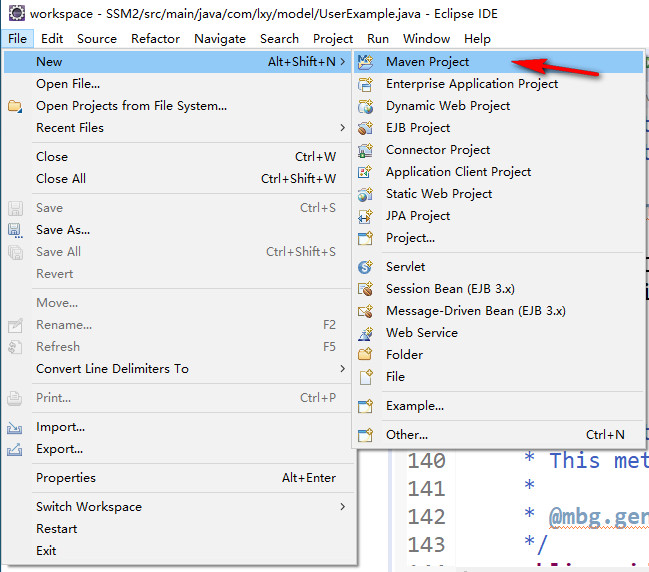The width and height of the screenshot is (649, 572).
Task: Click the Example... wizard icon
Action: pyautogui.click(x=365, y=406)
